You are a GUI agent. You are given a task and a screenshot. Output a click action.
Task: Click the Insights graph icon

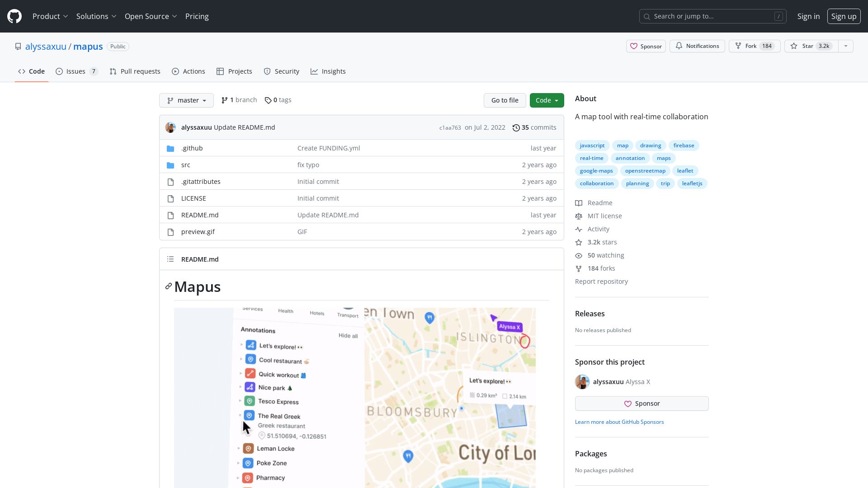click(x=314, y=71)
